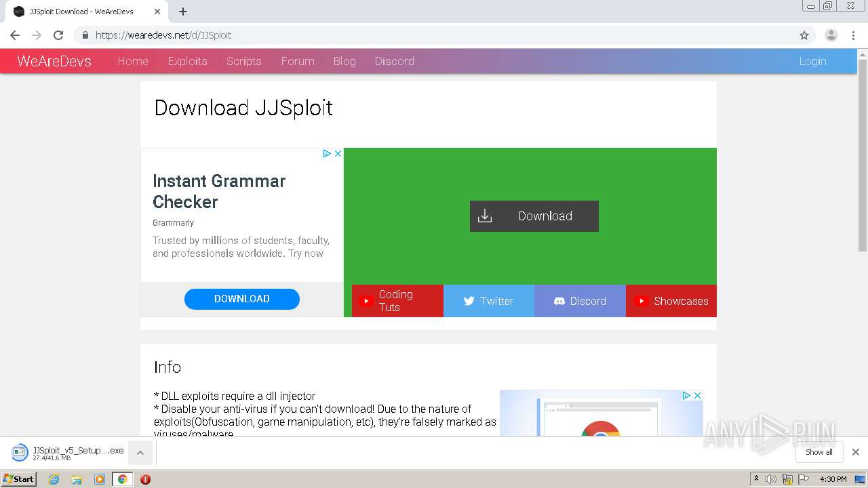Open the Discord nav link
This screenshot has height=488, width=868.
point(395,61)
